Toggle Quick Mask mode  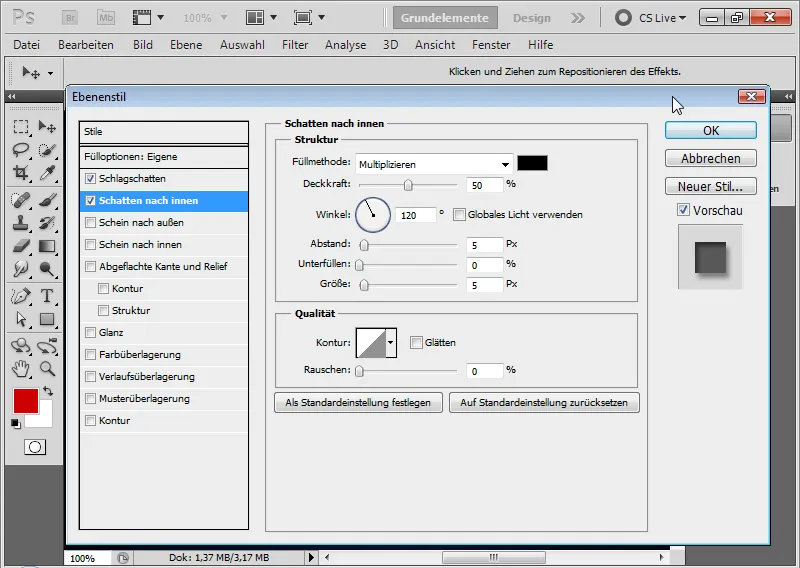pos(35,448)
